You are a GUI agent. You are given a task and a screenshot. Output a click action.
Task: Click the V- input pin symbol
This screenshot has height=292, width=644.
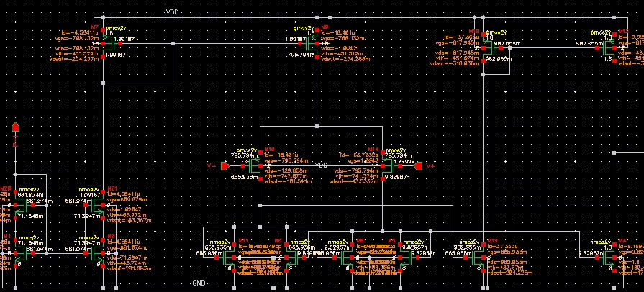[225, 166]
